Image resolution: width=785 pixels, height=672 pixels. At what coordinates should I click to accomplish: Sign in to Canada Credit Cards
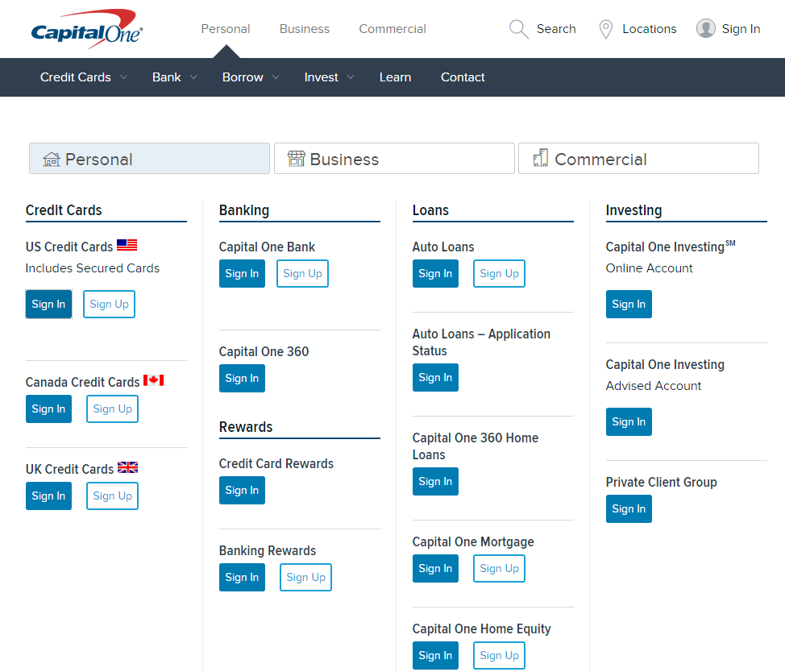tap(48, 409)
